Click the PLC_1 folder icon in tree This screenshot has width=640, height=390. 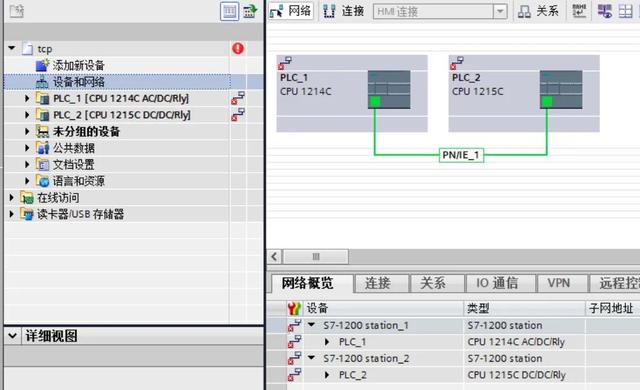tap(42, 98)
